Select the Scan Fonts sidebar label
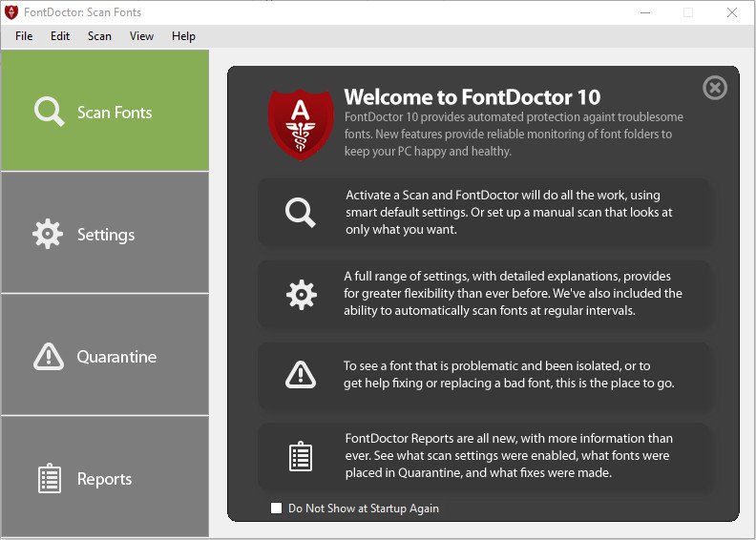 click(x=115, y=113)
